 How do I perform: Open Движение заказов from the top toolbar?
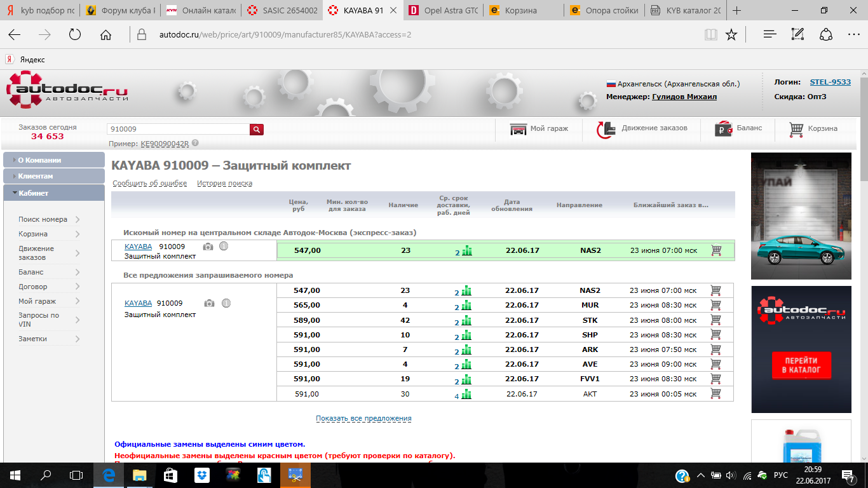click(x=642, y=129)
